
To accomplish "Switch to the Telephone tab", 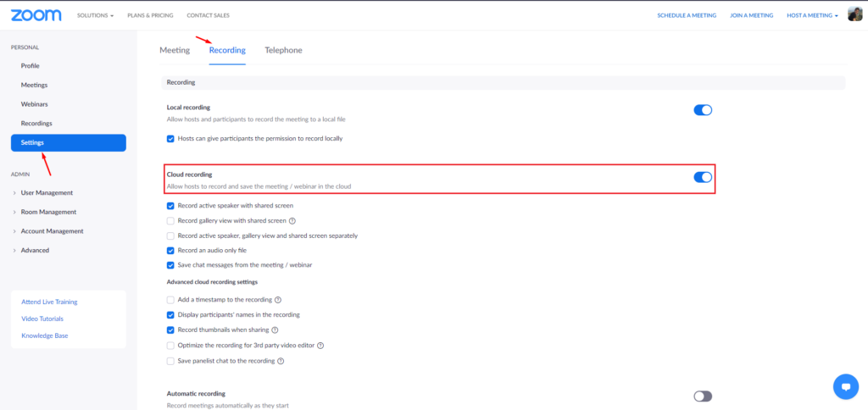I will (x=283, y=51).
